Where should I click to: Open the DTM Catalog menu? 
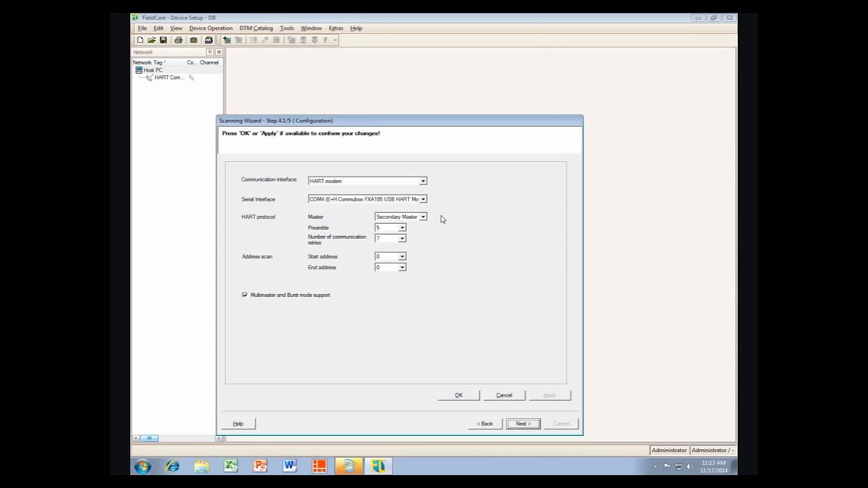(256, 28)
